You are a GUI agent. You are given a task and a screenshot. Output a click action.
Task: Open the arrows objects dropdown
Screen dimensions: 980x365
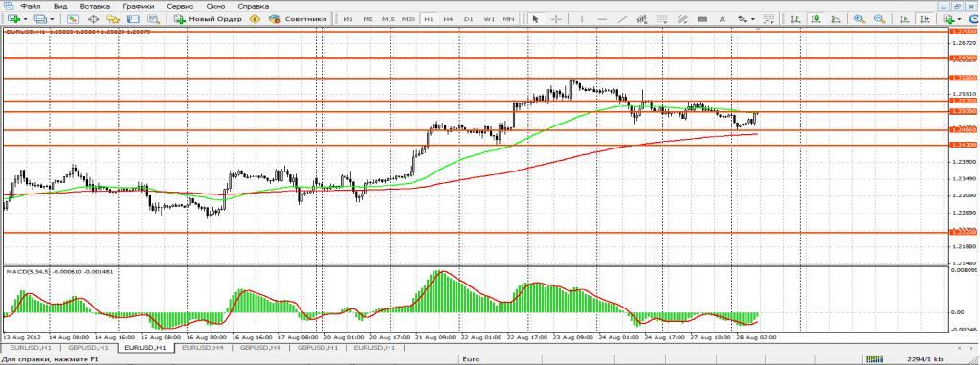(x=753, y=19)
